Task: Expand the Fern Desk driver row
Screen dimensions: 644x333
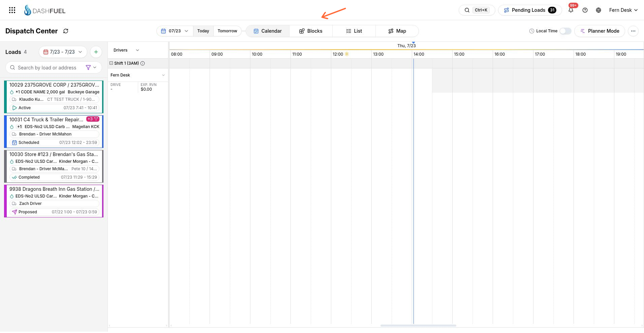Action: tap(163, 75)
